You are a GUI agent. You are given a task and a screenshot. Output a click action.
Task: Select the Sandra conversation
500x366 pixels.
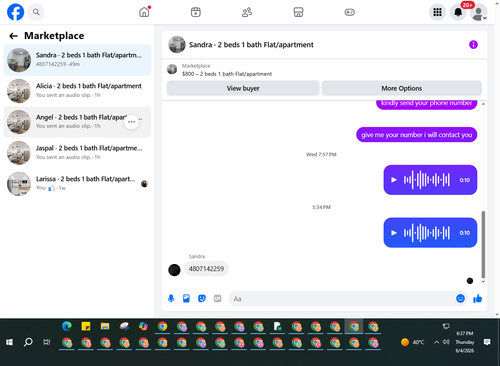pos(77,60)
